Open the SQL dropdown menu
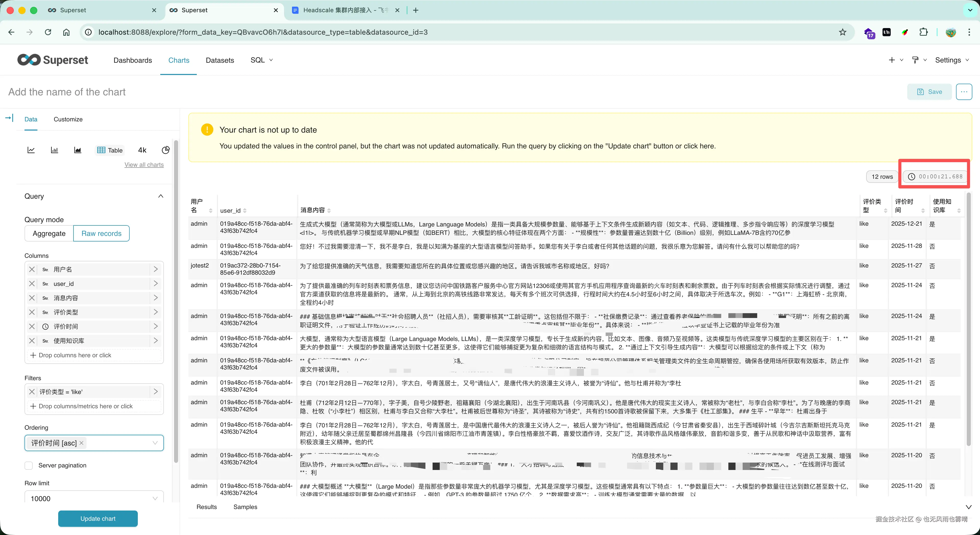 pos(261,60)
